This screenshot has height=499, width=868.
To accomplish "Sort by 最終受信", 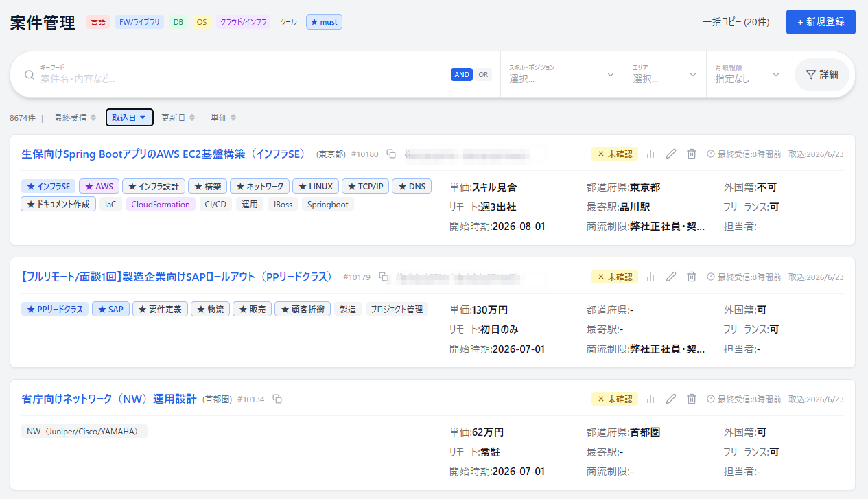I will pyautogui.click(x=75, y=117).
